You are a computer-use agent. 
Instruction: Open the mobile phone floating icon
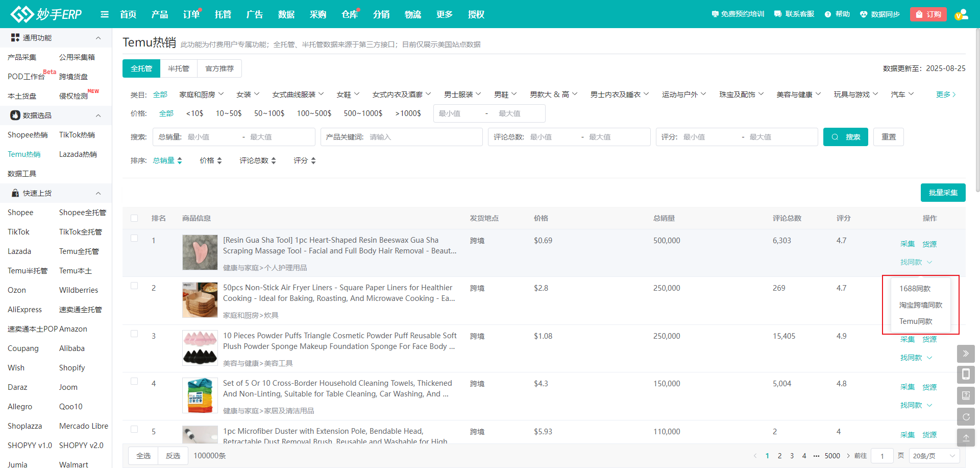point(966,375)
